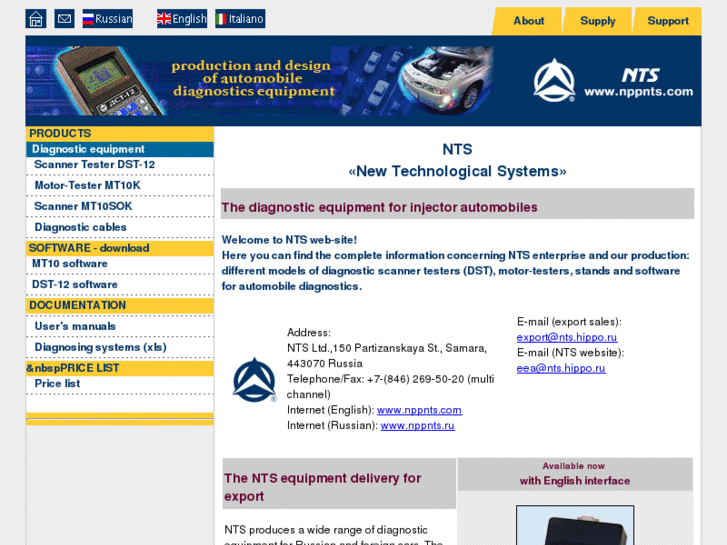Click 'with English interface' text

coord(574,481)
